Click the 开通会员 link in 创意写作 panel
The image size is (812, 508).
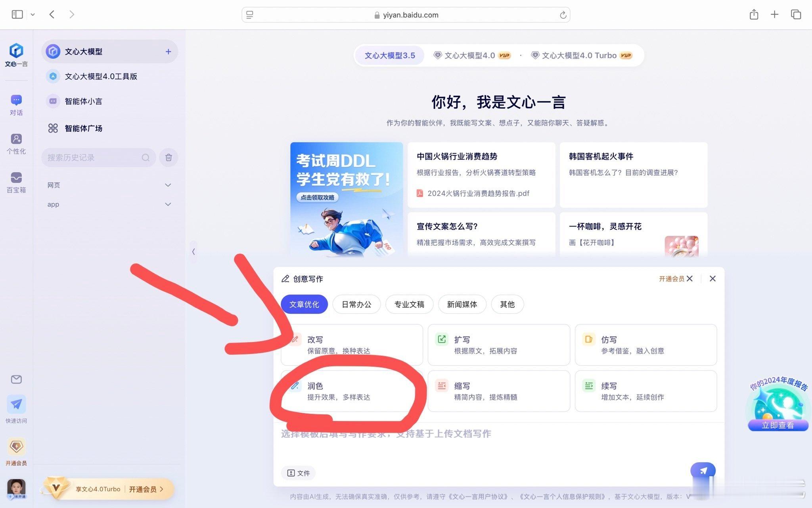tap(671, 279)
